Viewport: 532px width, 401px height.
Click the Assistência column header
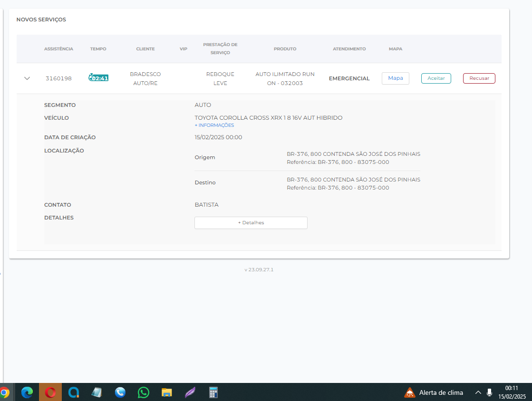pos(58,49)
